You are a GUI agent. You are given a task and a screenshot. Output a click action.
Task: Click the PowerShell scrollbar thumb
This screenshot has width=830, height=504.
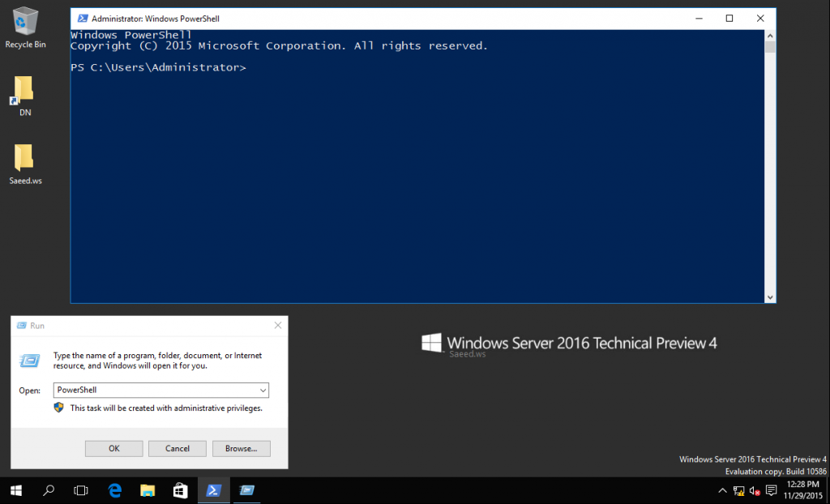click(x=770, y=47)
